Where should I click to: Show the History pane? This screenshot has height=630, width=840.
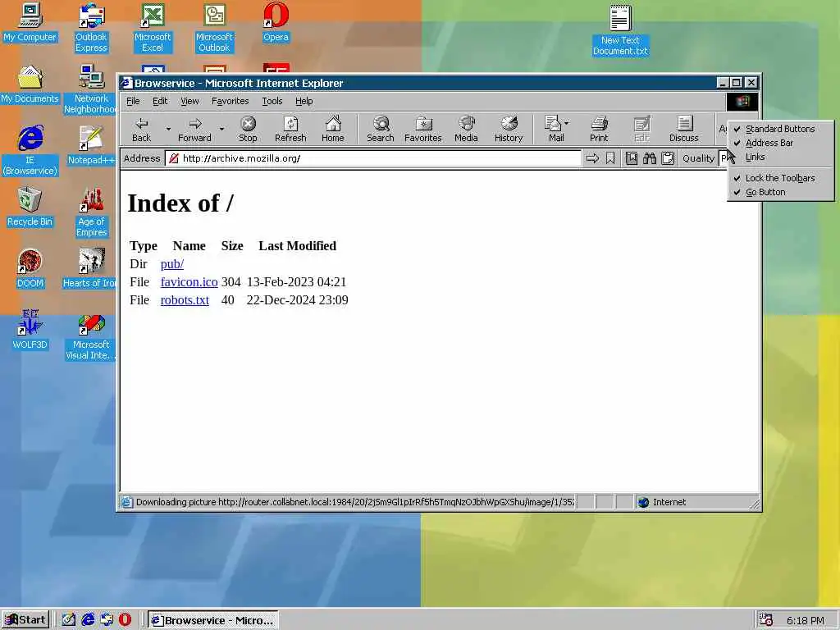(x=509, y=129)
